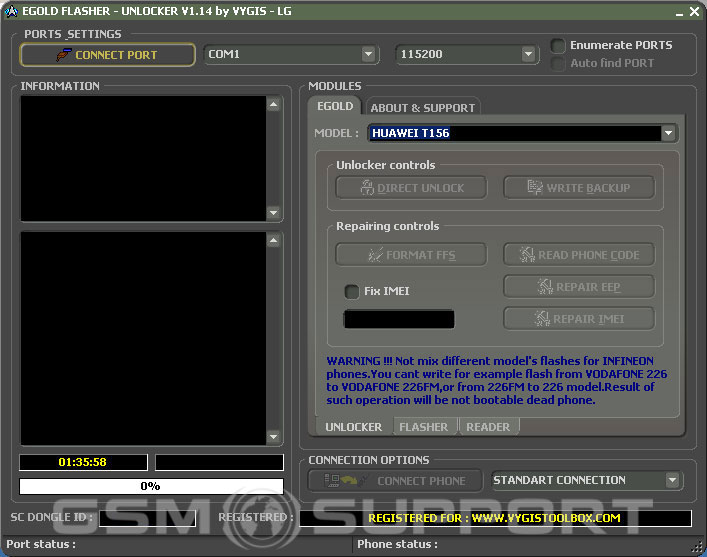Click the REPAIR IMEI button
The image size is (707, 557).
click(579, 319)
